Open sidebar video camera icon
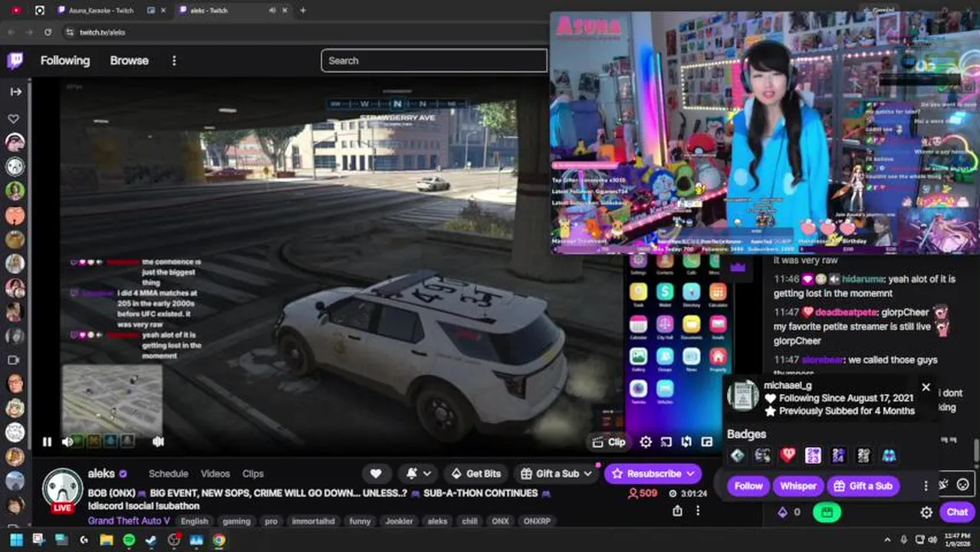This screenshot has height=552, width=980. (14, 360)
